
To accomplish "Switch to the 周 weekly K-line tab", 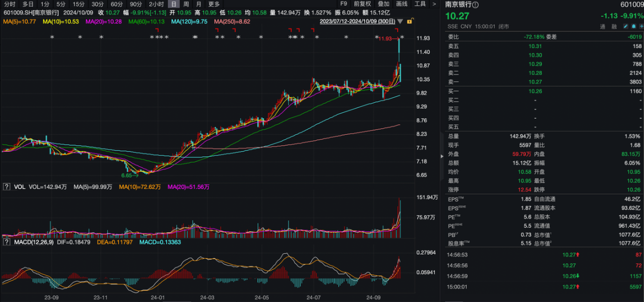I will (x=186, y=4).
